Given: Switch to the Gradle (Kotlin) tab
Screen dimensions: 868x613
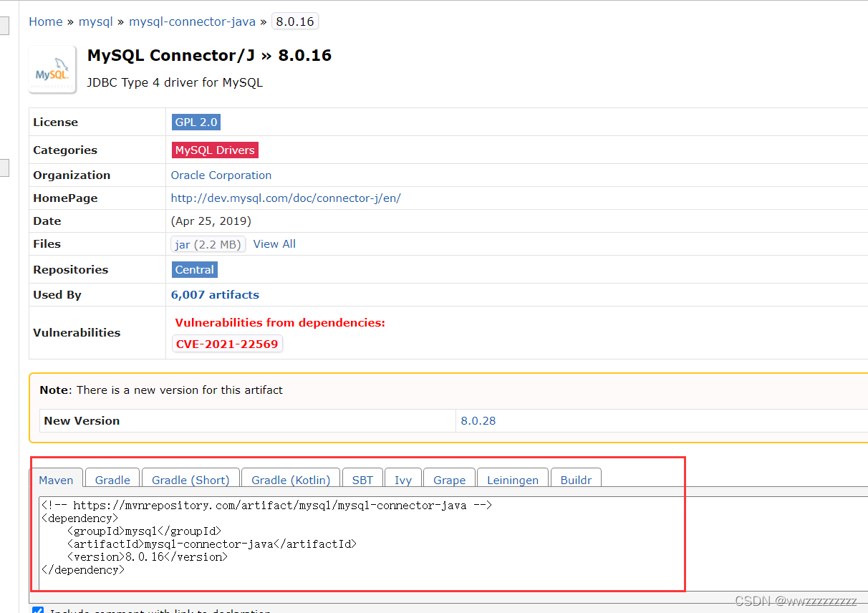Looking at the screenshot, I should [291, 480].
